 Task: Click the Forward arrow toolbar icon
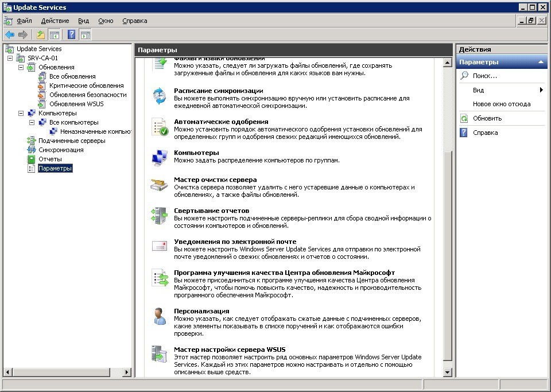23,34
